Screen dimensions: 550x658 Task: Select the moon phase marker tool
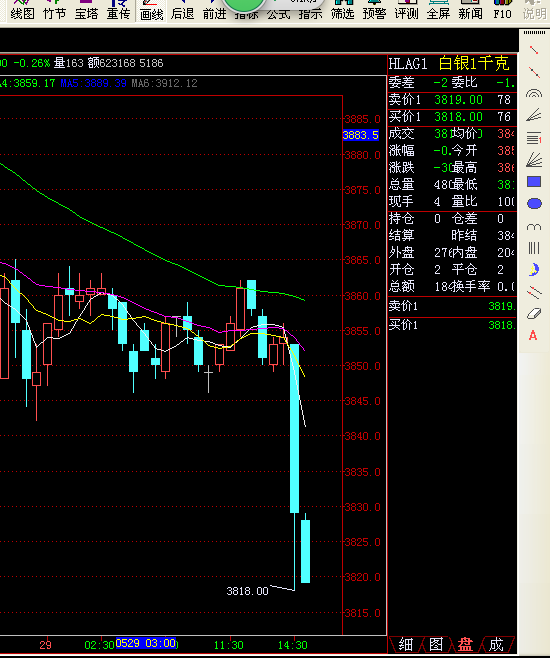(x=534, y=270)
